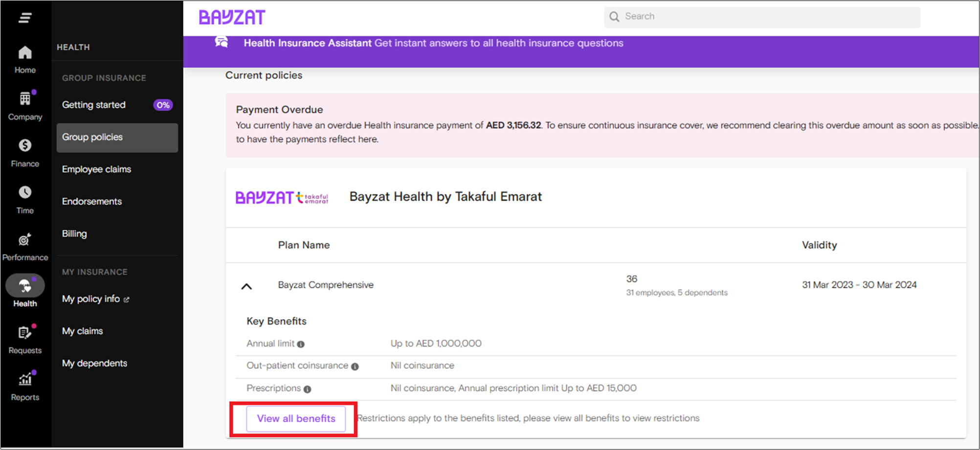Open the Home sidebar icon
The height and width of the screenshot is (450, 980).
click(x=25, y=53)
